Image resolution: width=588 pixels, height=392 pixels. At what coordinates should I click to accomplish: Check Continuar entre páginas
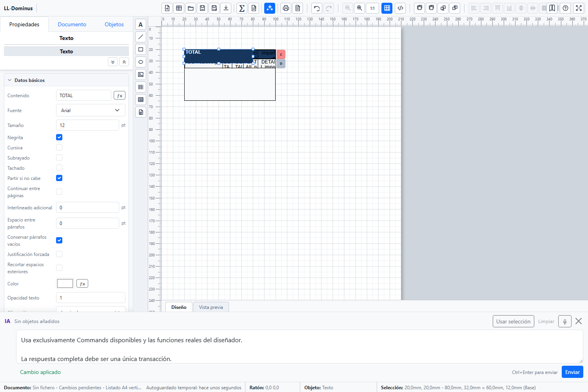tap(59, 192)
